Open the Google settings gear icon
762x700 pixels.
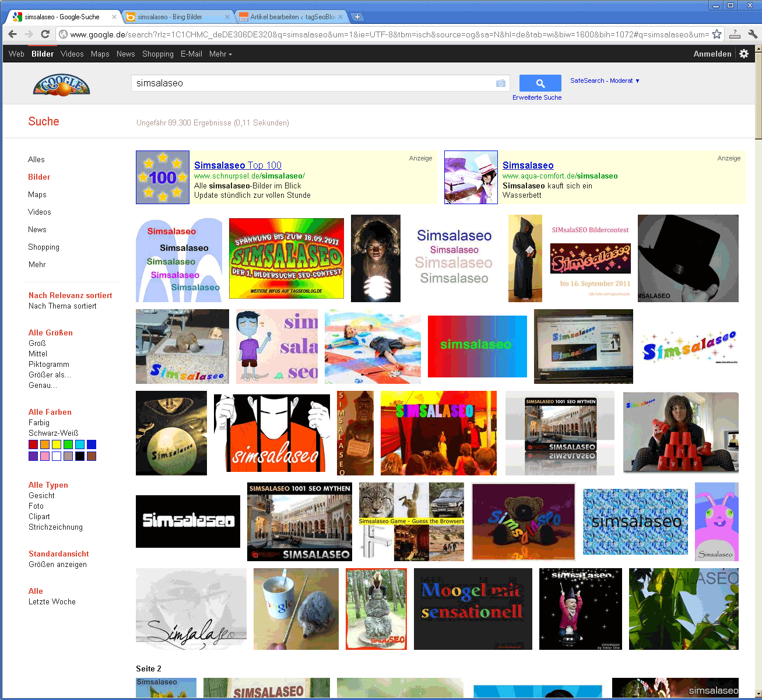click(744, 54)
